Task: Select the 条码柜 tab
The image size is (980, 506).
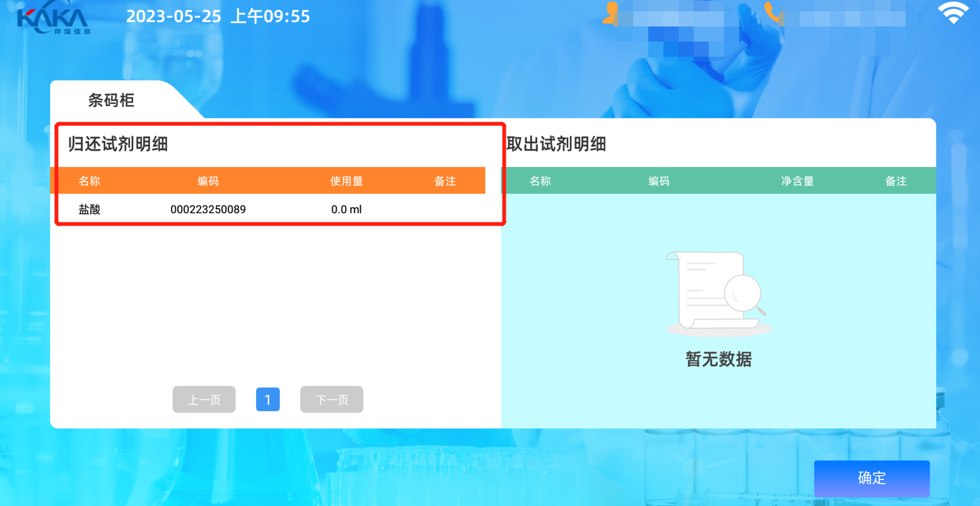Action: 111,100
